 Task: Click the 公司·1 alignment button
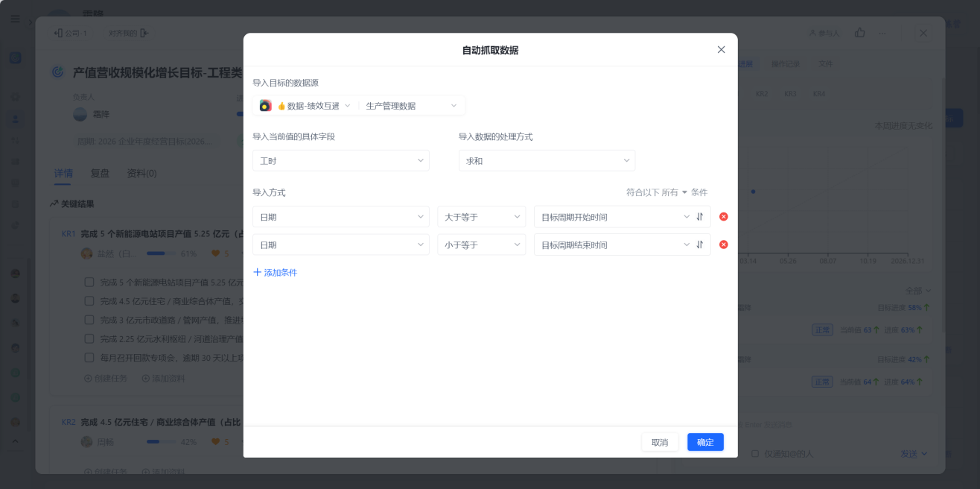[71, 33]
